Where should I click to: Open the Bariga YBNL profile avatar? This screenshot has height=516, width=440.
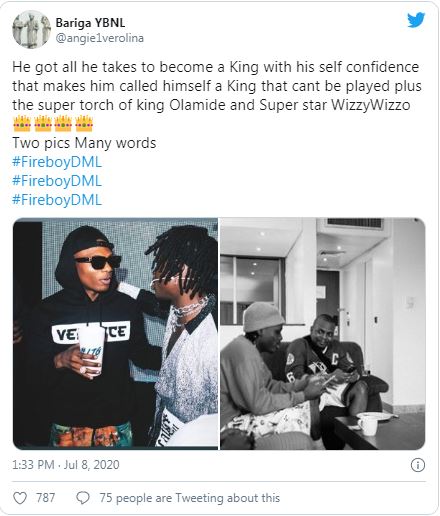click(x=31, y=29)
